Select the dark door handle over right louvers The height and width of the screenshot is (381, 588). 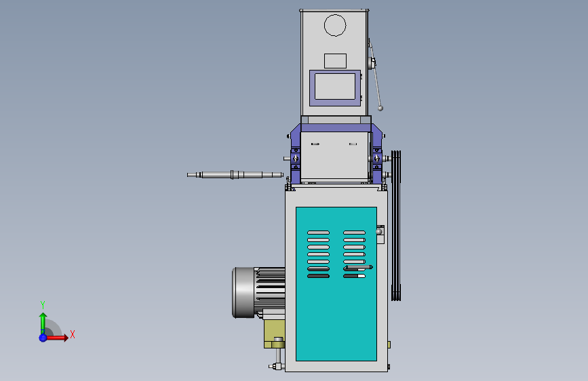pyautogui.click(x=359, y=267)
